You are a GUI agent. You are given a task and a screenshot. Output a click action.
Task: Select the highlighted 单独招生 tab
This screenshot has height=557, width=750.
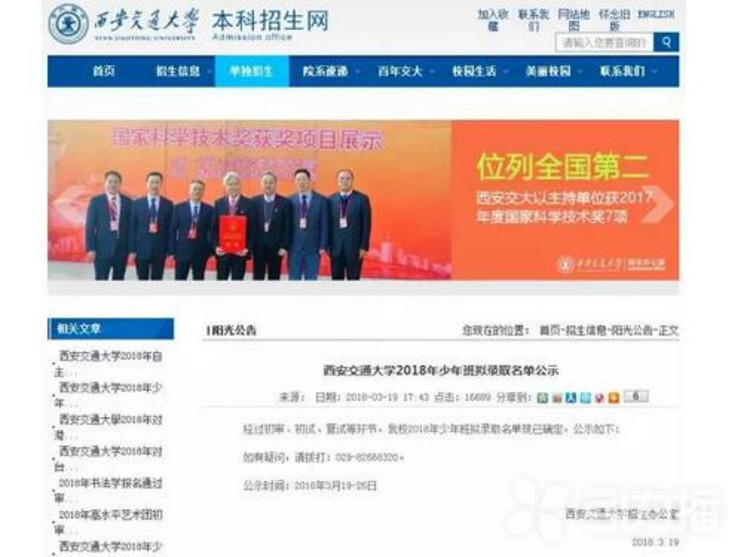tap(252, 71)
